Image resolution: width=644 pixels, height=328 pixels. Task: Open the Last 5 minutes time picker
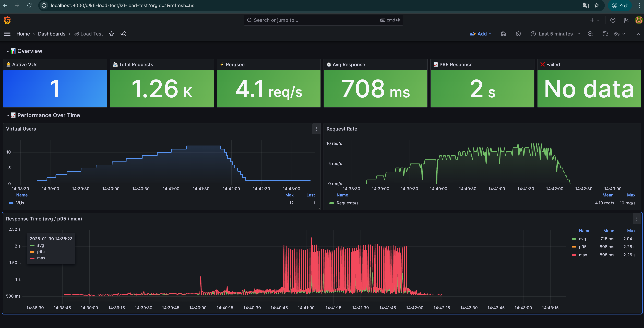coord(555,34)
